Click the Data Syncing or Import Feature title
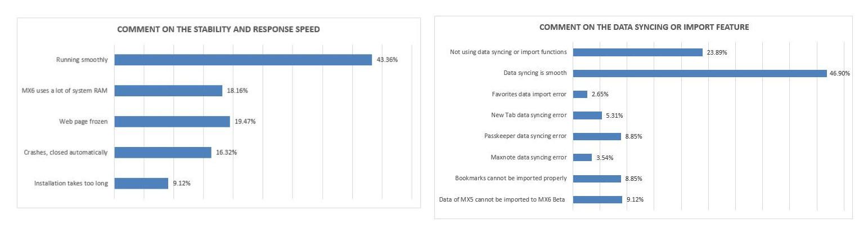The width and height of the screenshot is (868, 236). (x=644, y=27)
